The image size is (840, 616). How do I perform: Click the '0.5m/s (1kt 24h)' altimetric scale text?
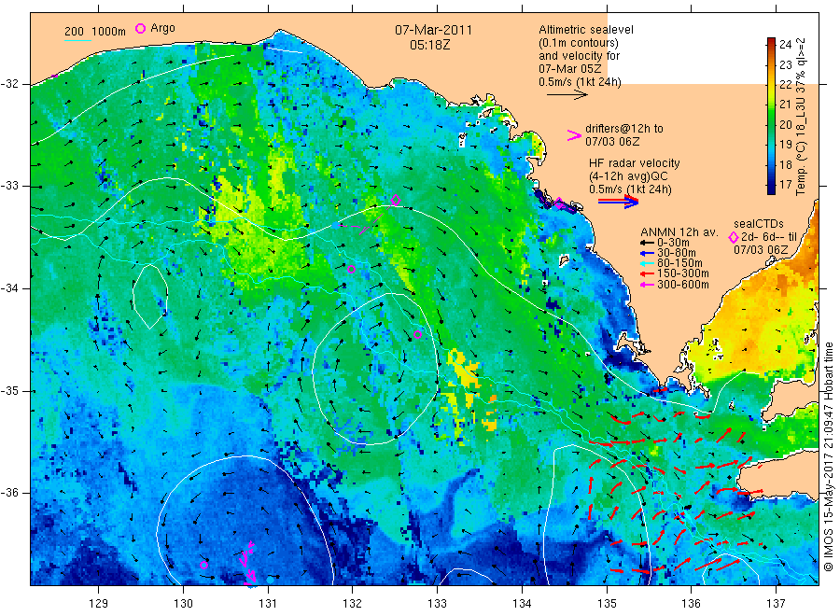tap(581, 82)
